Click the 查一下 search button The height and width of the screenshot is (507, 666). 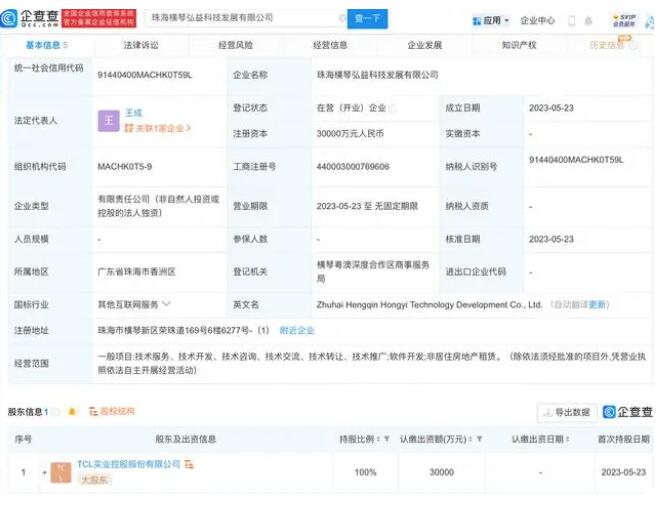tap(367, 18)
